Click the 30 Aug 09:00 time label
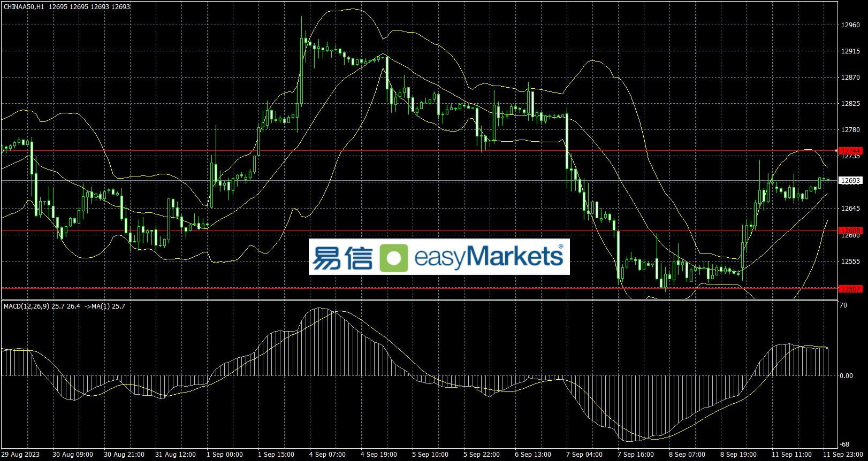Viewport: 868px width, 461px height. (x=73, y=455)
